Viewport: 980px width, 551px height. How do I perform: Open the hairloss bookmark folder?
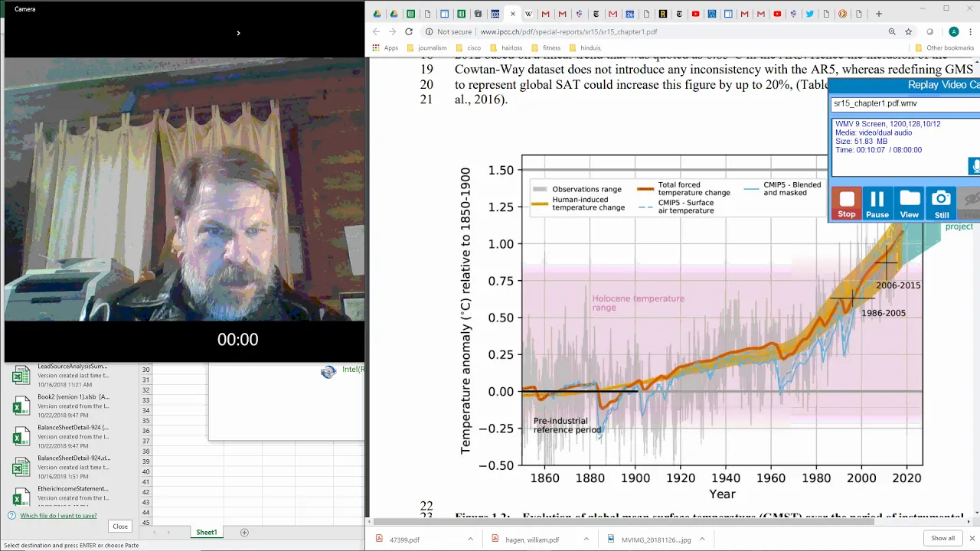(x=506, y=47)
